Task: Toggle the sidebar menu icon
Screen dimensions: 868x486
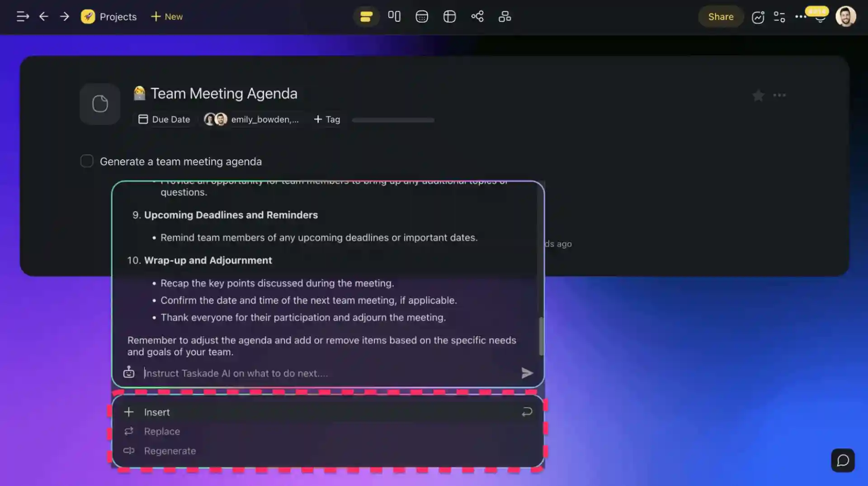Action: coord(23,17)
